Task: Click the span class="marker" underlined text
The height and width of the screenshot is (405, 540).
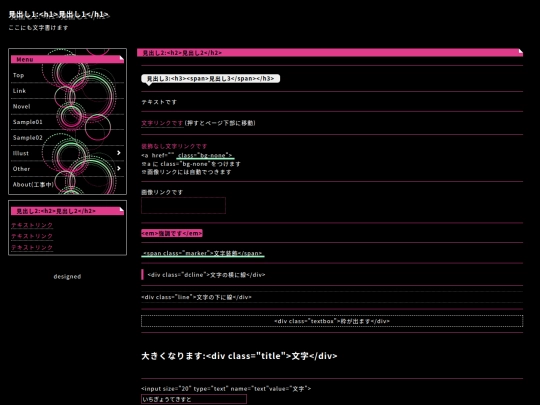Action: [203, 253]
